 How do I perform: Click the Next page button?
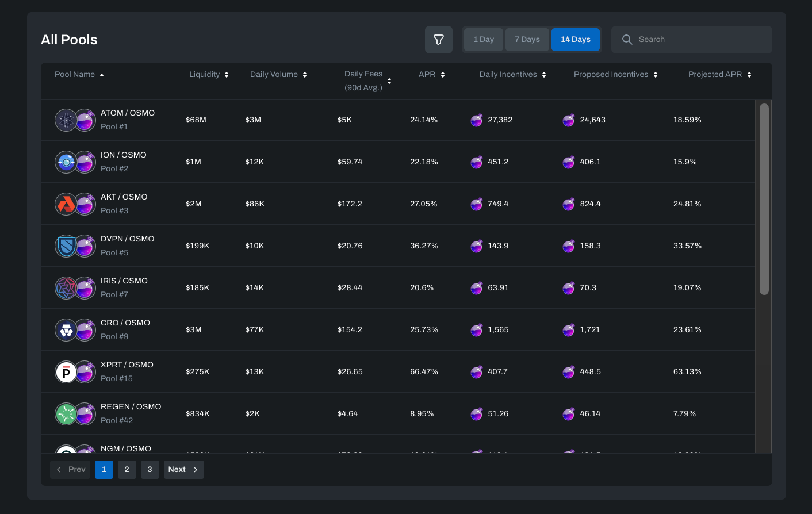(184, 470)
